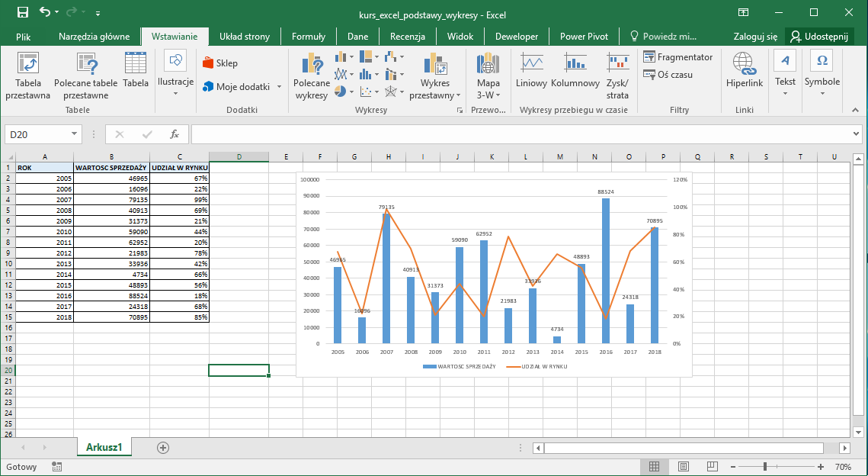Viewport: 868px width, 476px height.
Task: Insert a waterfall or stock chart
Action: pyautogui.click(x=392, y=56)
